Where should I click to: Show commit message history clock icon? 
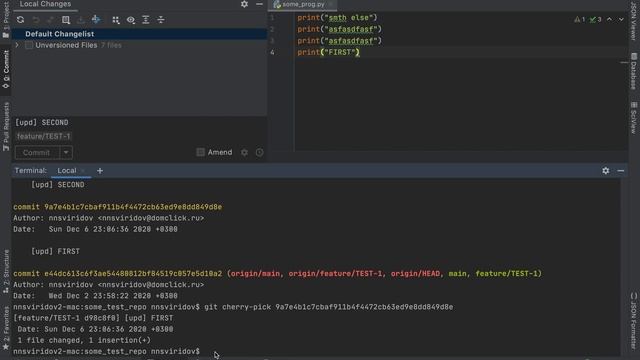(x=259, y=152)
